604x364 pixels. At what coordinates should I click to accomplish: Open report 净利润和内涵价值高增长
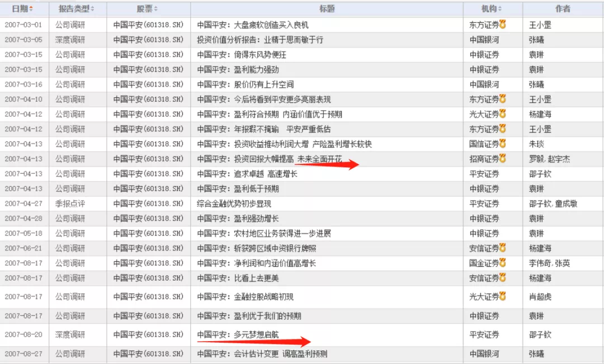(x=275, y=263)
